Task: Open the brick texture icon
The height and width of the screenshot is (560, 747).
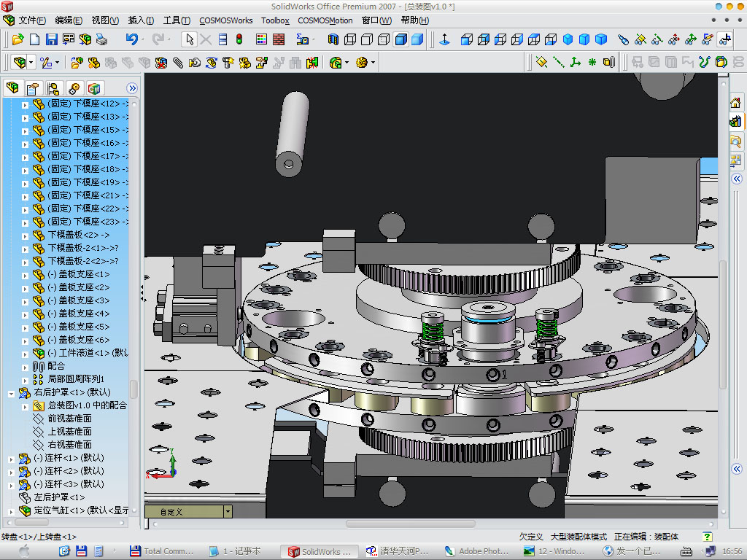Action: click(x=279, y=39)
